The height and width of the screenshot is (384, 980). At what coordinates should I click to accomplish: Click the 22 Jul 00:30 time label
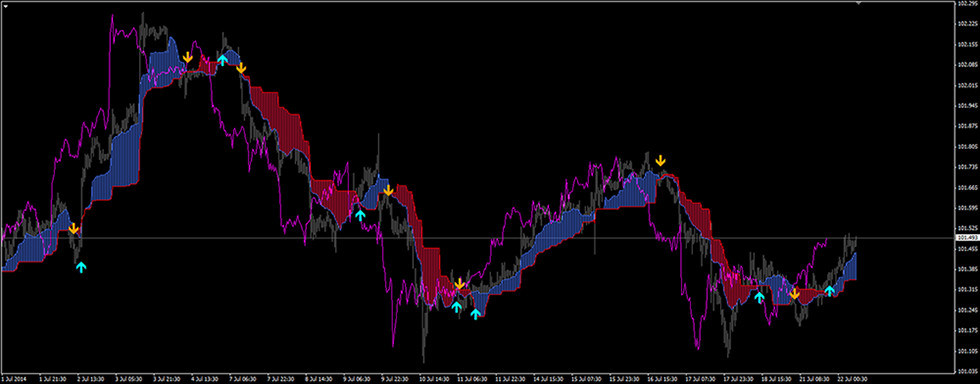[852, 378]
